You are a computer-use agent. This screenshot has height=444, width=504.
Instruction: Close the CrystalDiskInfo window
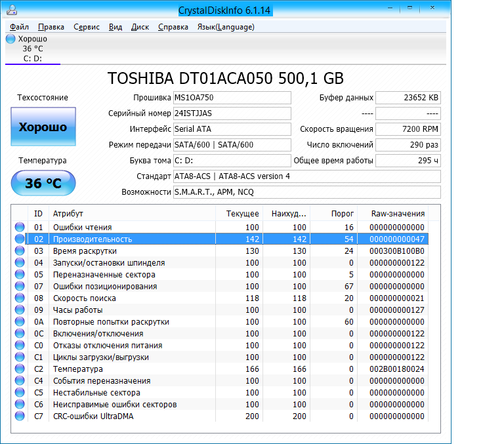432,8
